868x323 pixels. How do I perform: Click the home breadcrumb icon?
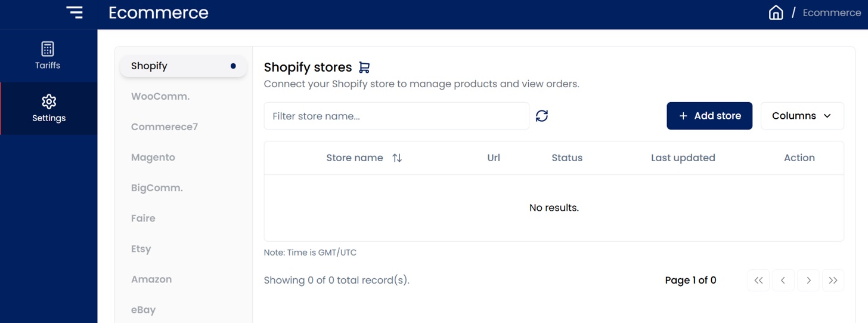coord(776,13)
